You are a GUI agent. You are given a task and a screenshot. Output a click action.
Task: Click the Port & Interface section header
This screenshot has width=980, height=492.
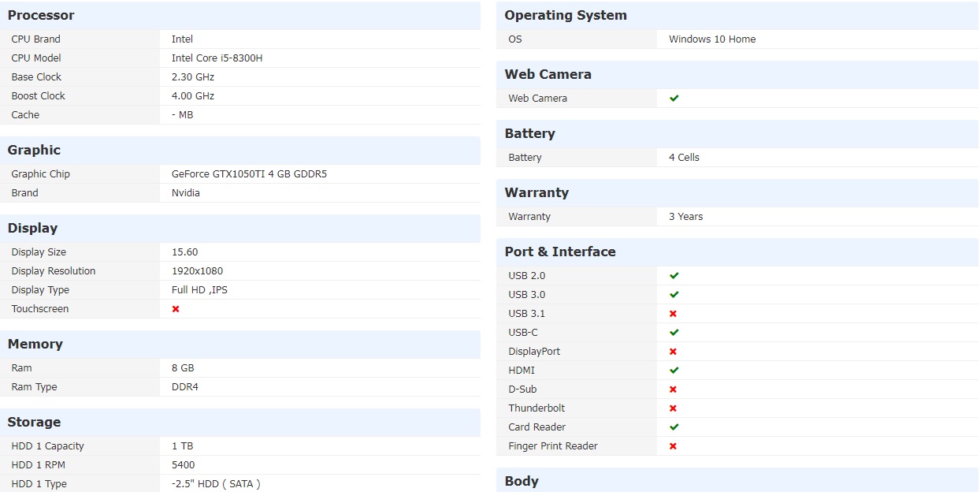[560, 252]
